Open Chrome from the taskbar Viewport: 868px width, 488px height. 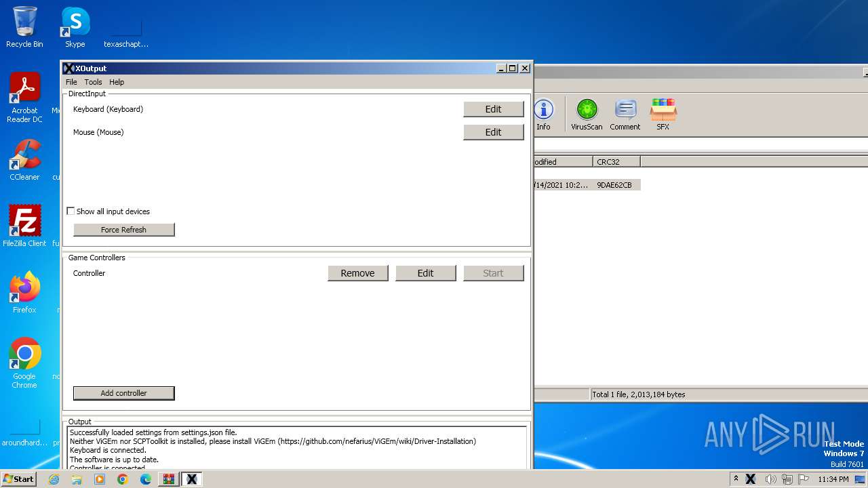123,479
